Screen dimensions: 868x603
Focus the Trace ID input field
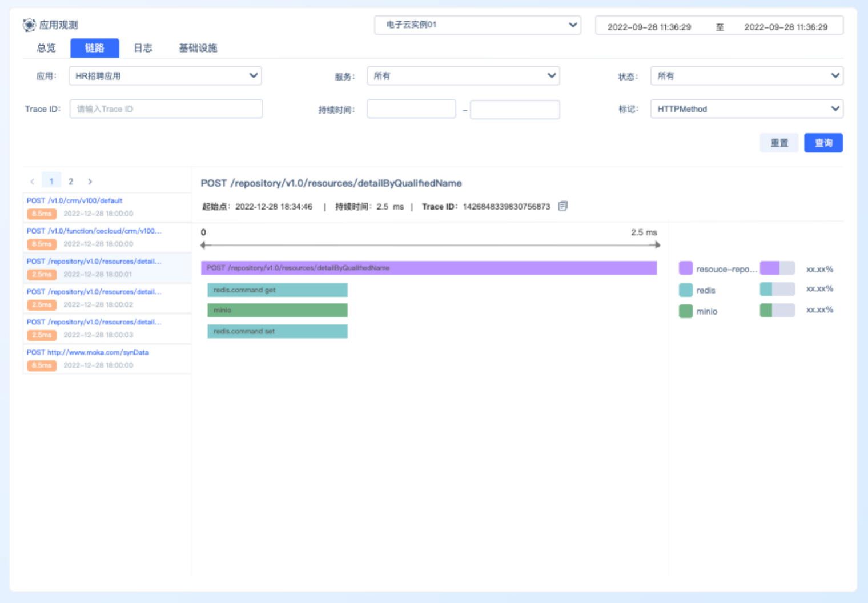pos(166,109)
